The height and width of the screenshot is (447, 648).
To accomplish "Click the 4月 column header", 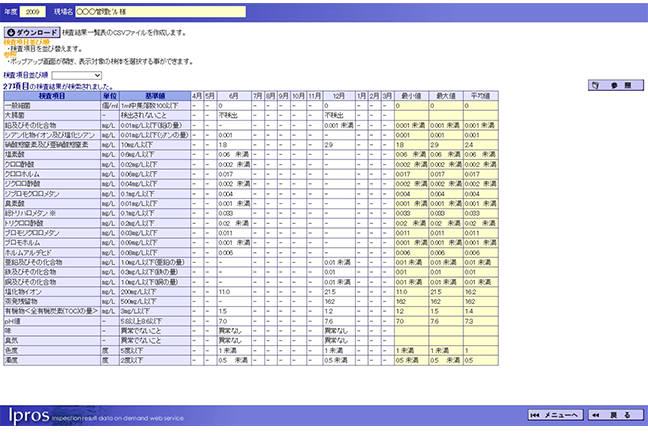I will pos(197,96).
